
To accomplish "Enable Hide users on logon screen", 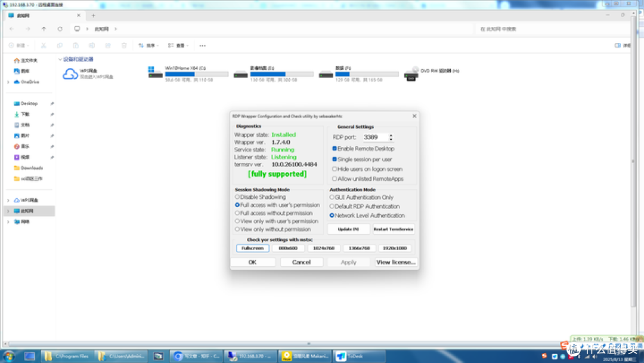I will (x=335, y=169).
